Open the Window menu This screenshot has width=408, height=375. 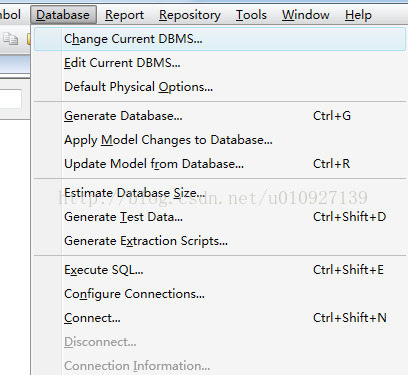306,15
